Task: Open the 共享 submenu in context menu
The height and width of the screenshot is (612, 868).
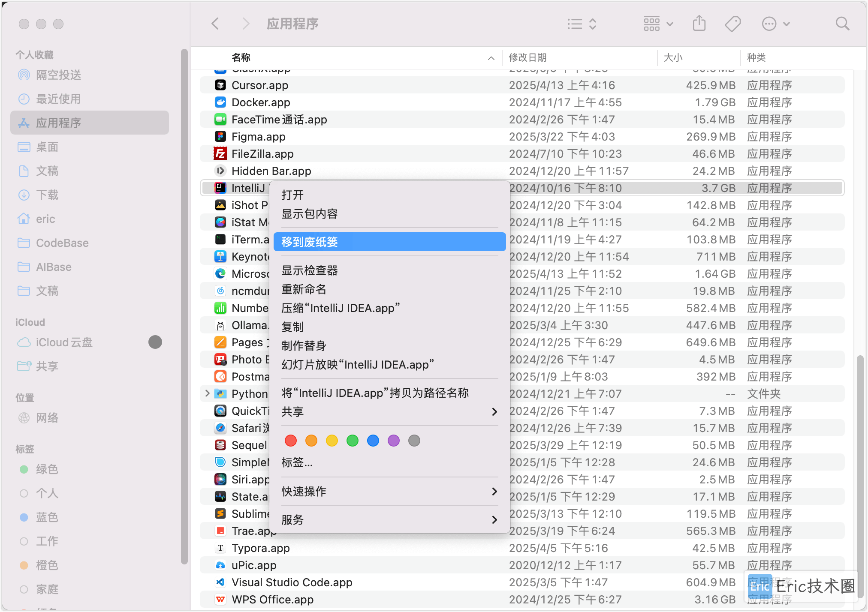Action: click(x=389, y=412)
